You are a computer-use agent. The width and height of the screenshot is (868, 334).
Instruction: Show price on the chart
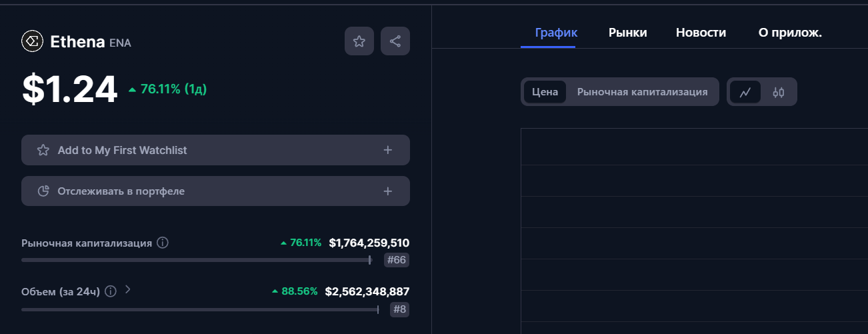pos(545,92)
